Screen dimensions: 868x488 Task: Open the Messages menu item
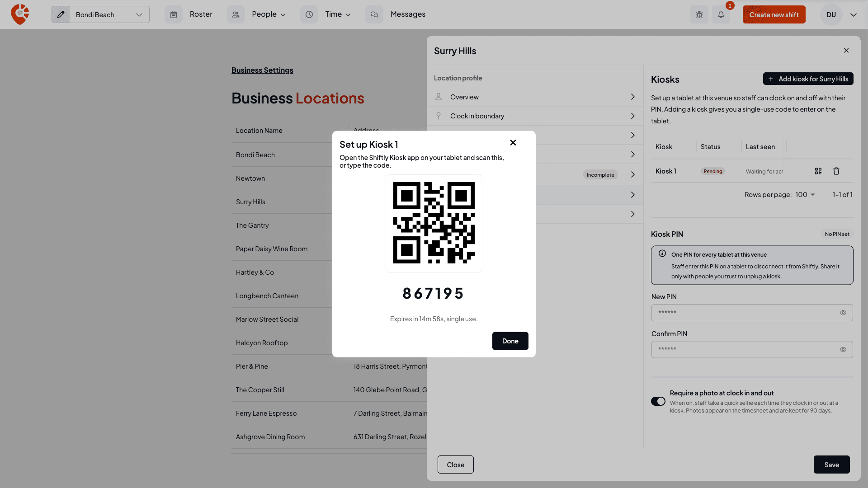click(408, 14)
